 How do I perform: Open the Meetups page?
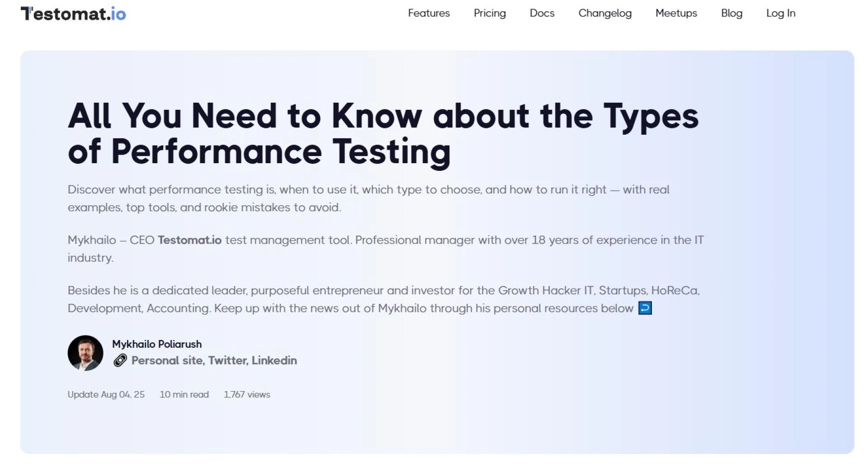(675, 13)
